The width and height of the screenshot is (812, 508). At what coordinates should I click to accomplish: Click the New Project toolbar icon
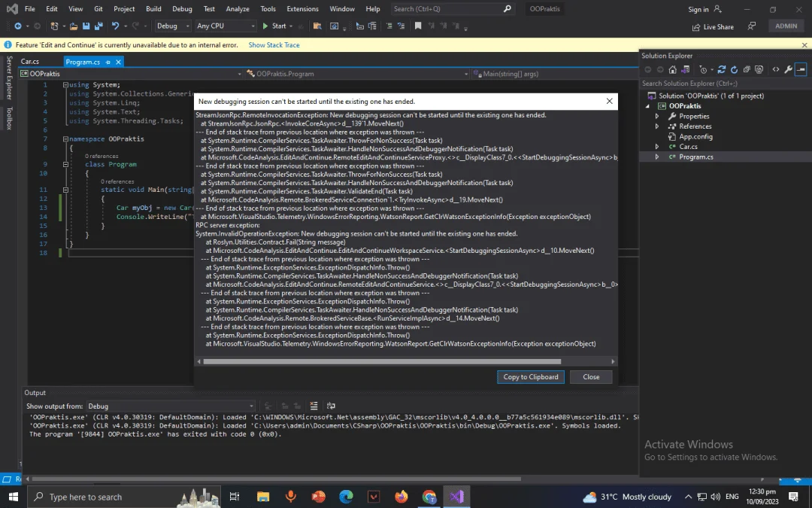tap(54, 26)
